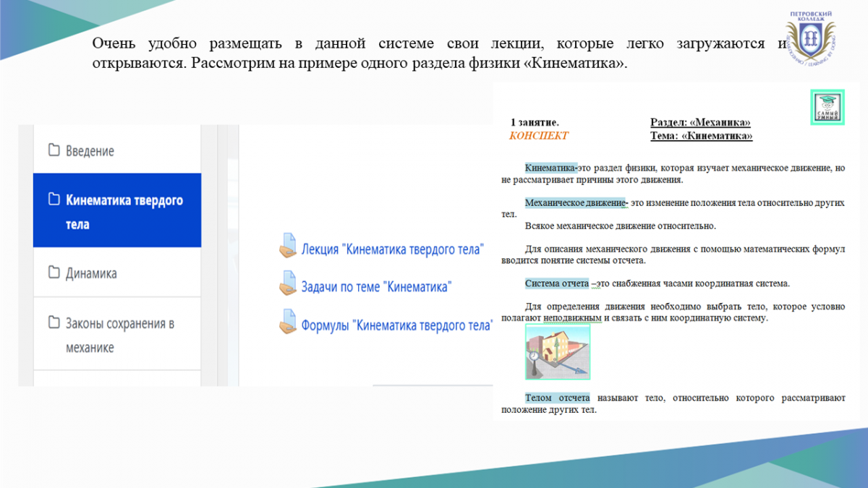Image resolution: width=868 pixels, height=488 pixels.
Task: Click the Самый умный badge image
Action: click(827, 108)
